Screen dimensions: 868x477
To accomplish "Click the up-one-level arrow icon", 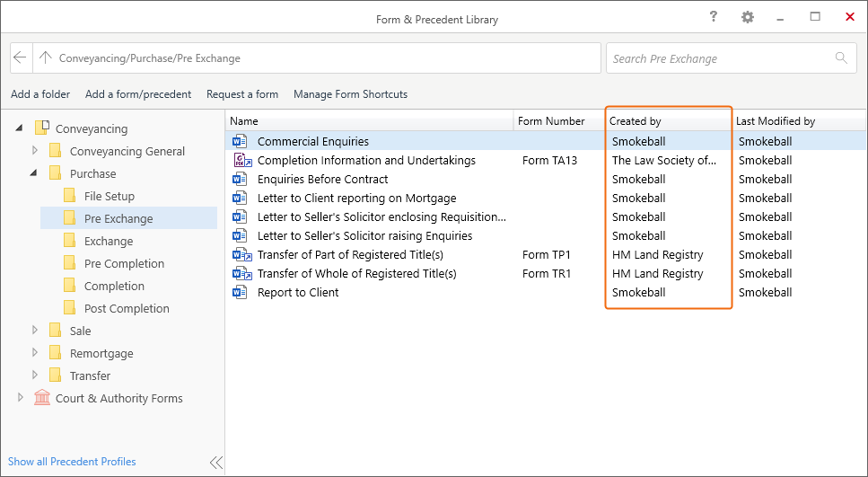I will (46, 57).
